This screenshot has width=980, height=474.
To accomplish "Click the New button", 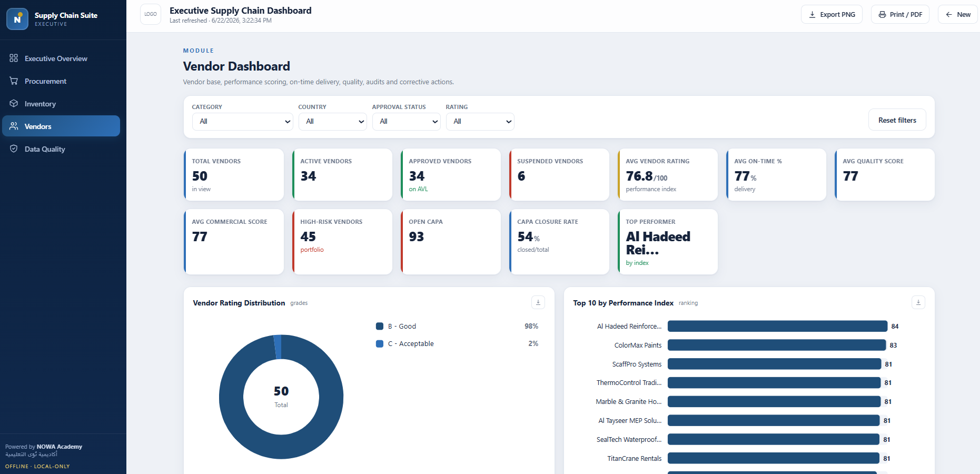I will coord(958,15).
